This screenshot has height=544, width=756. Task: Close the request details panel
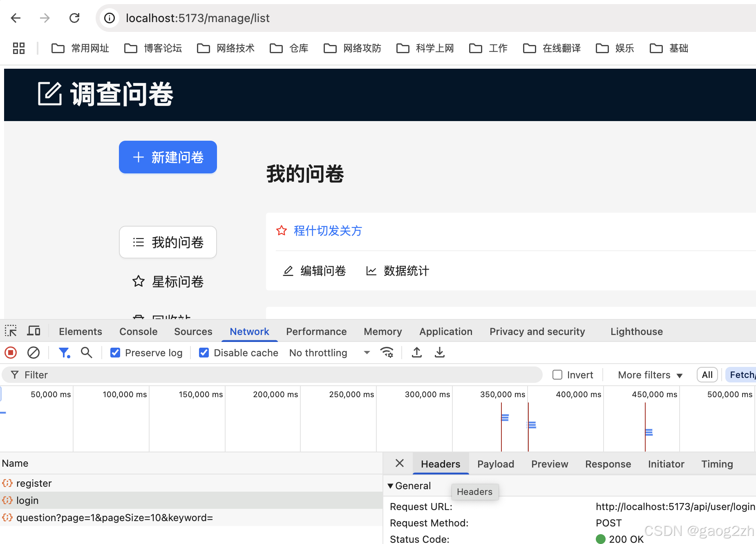coord(400,463)
